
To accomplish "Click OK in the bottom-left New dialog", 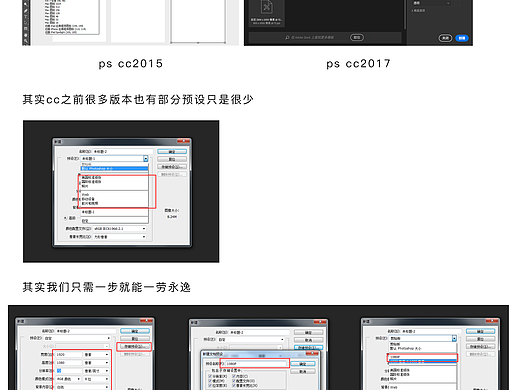I will coord(135,331).
